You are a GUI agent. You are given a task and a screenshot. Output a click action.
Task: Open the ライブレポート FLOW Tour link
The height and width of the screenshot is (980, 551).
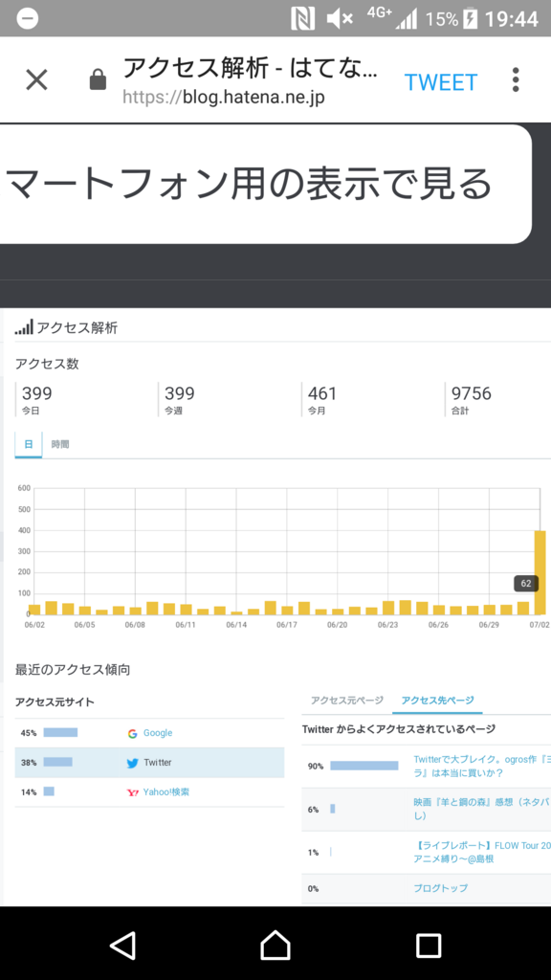tap(482, 852)
